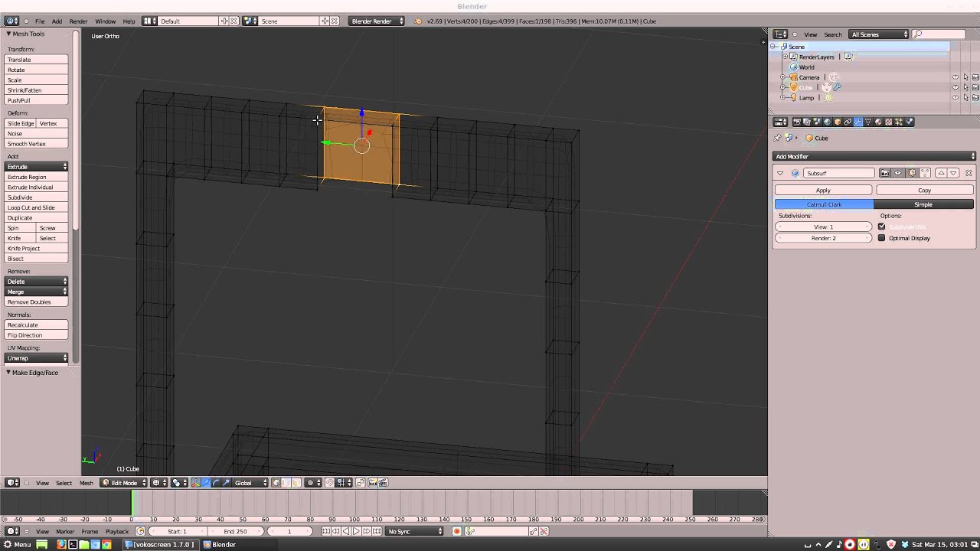Move the Subsurf modifier up in stack
980x551 pixels.
(941, 173)
